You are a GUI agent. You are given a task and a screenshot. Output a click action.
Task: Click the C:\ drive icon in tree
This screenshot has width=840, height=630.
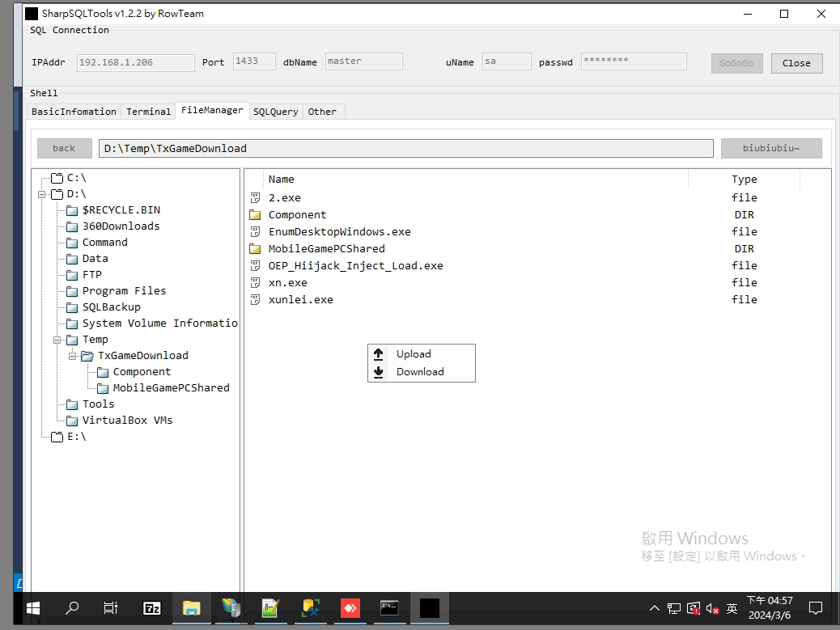[57, 178]
